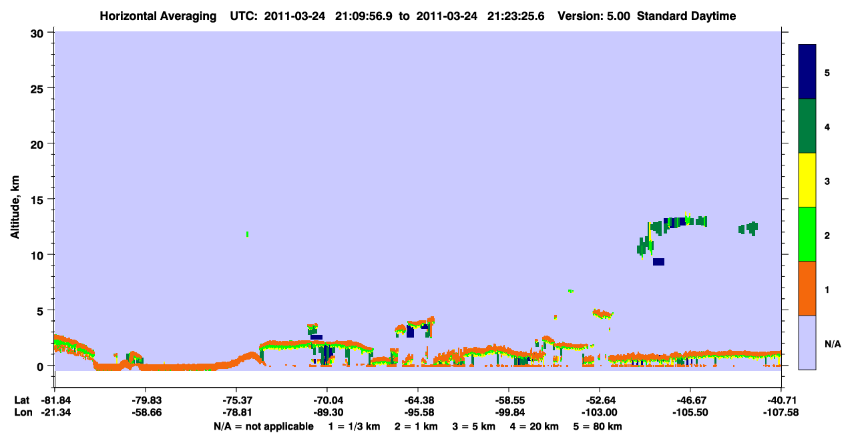This screenshot has width=868, height=445.
Task: Click the lavender N/A colorbar segment
Action: pos(807,342)
